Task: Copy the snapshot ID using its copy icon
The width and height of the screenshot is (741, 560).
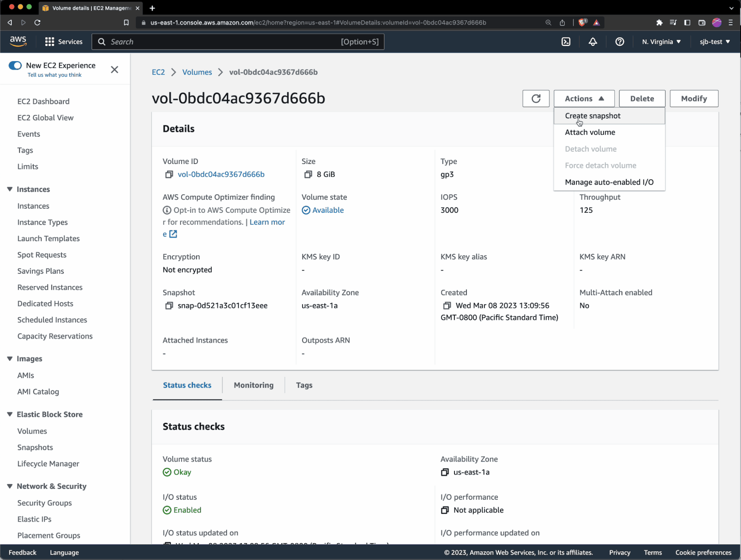Action: pyautogui.click(x=169, y=305)
